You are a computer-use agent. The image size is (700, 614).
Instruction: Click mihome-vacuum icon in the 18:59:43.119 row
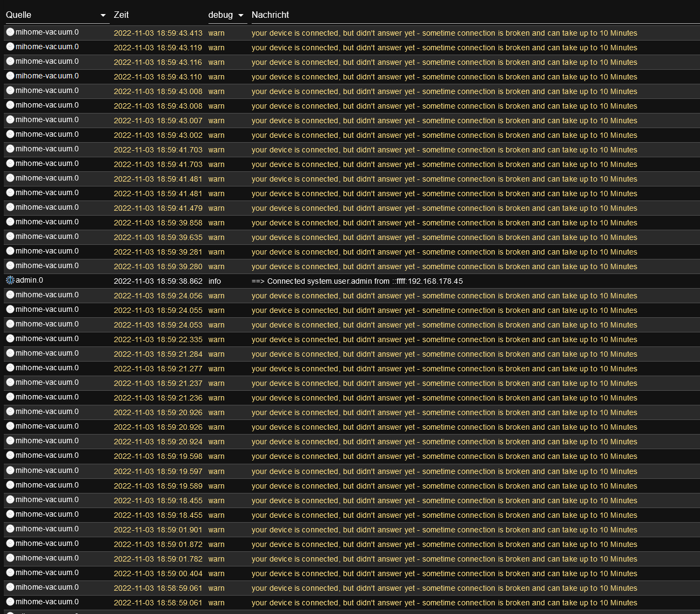10,47
